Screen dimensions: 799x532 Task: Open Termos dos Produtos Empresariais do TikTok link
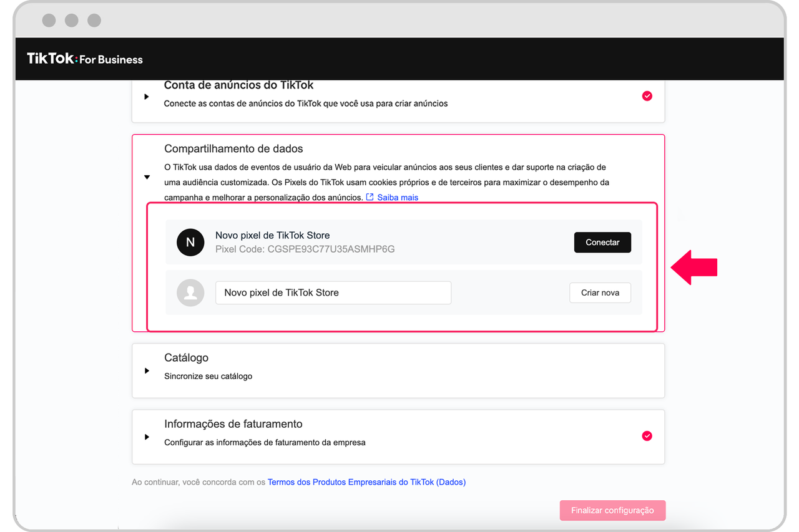coord(366,482)
